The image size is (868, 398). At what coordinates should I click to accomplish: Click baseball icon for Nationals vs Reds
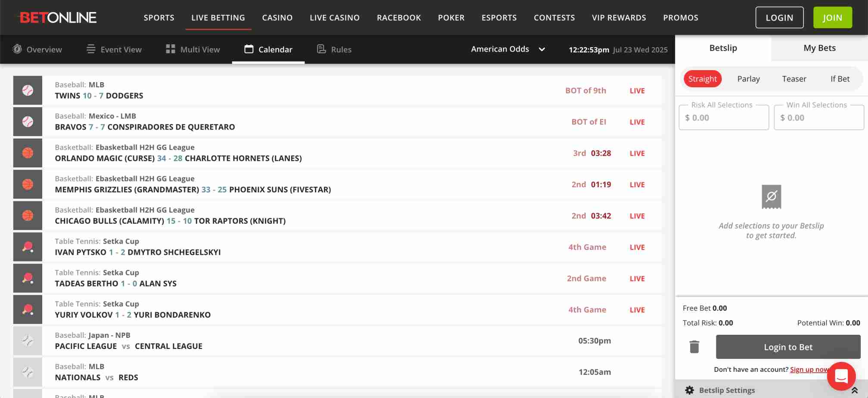[28, 372]
